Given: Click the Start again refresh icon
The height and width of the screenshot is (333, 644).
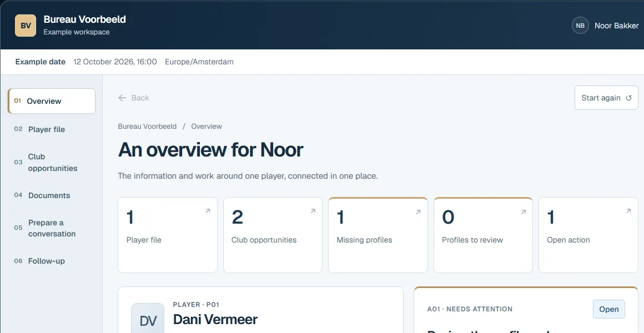Looking at the screenshot, I should (x=628, y=98).
